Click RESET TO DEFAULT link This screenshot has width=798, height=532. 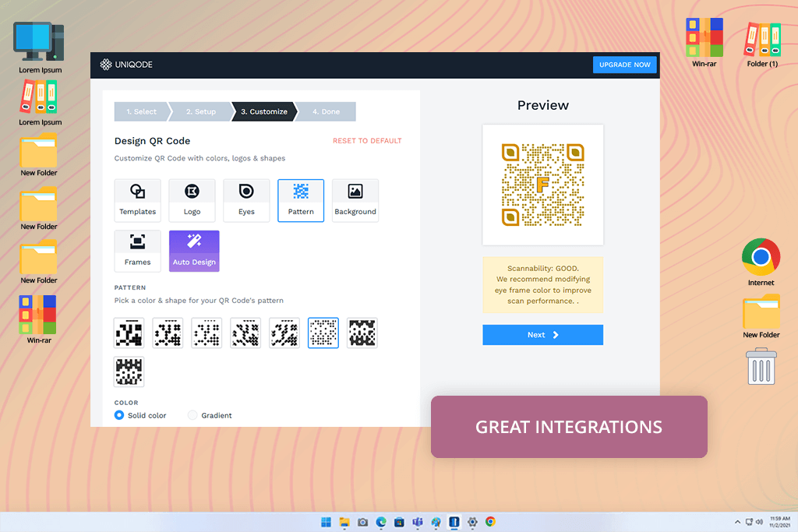pos(367,141)
